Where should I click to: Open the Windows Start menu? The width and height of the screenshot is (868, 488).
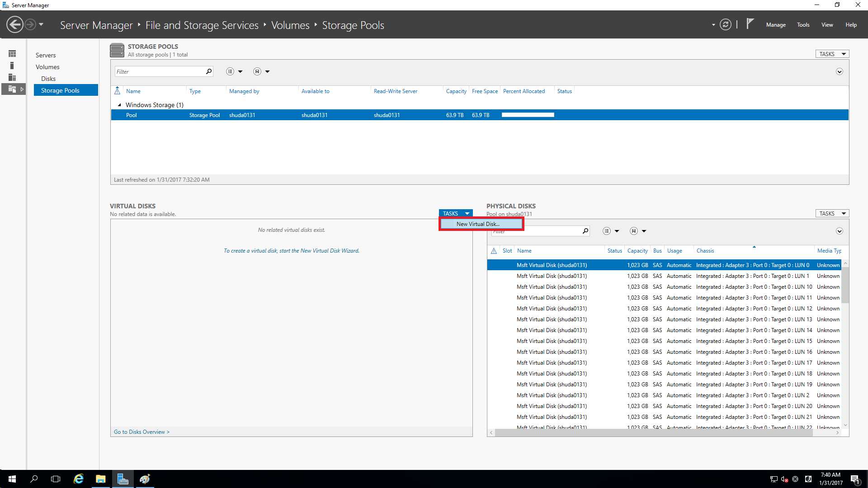pos(12,479)
